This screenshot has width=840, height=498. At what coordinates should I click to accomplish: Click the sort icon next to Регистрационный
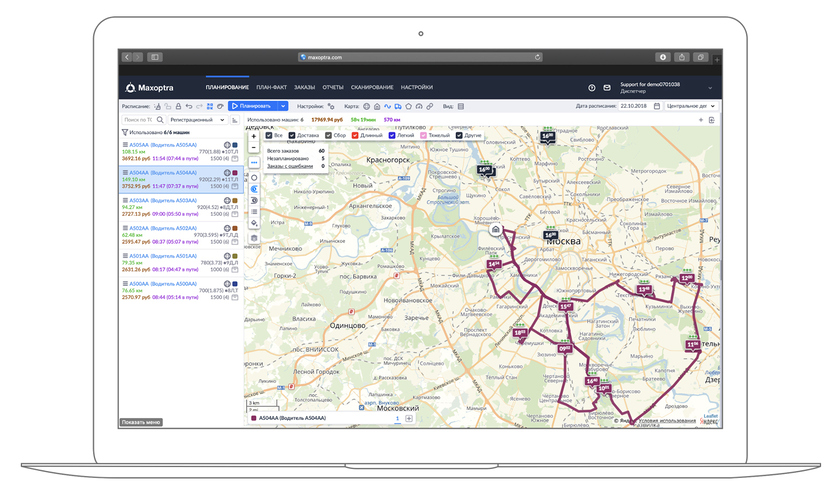[235, 119]
